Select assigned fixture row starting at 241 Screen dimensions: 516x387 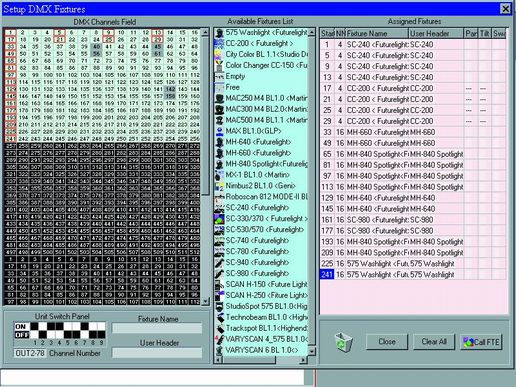click(413, 275)
